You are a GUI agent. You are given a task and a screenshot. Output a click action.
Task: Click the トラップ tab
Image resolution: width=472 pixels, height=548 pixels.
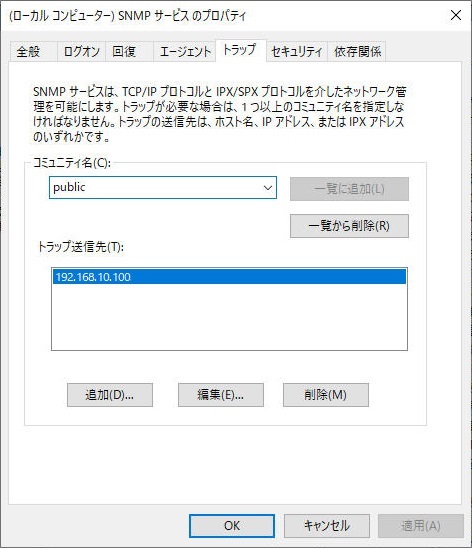pos(241,50)
